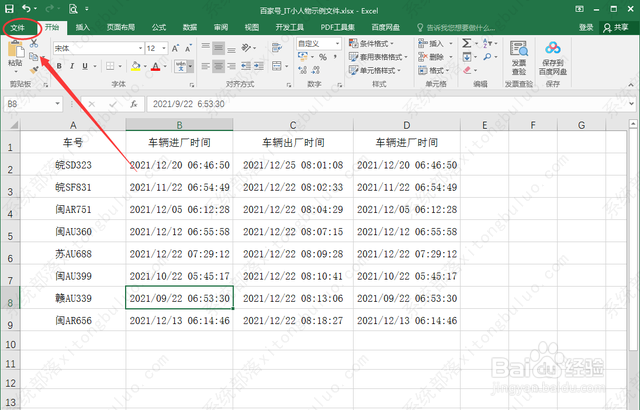The width and height of the screenshot is (640, 410).
Task: Toggle top vertical alignment
Action: 206,48
